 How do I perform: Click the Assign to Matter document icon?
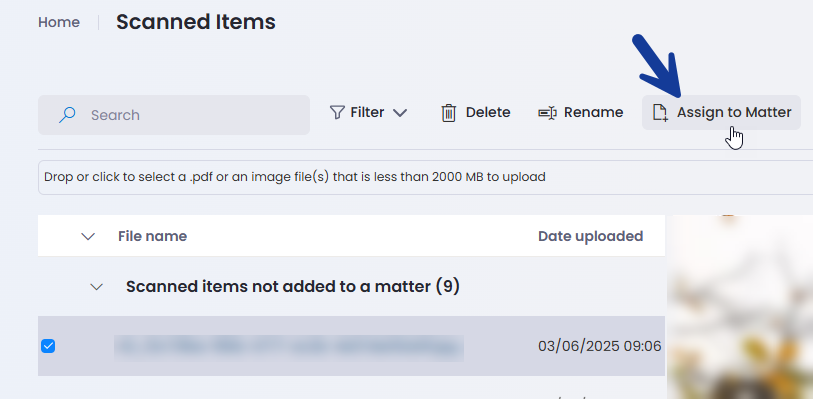660,112
